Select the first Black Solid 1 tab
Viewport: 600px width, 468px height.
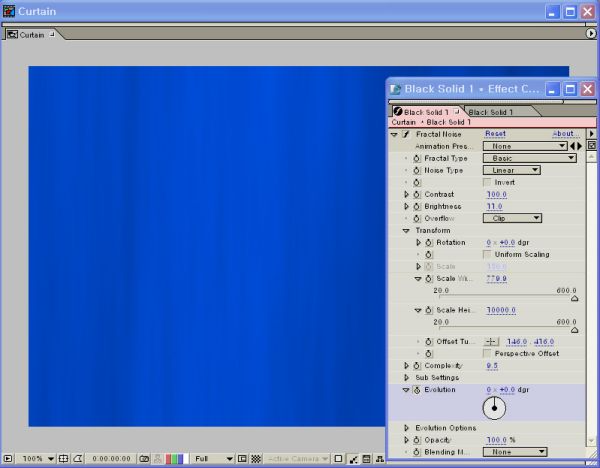tap(426, 112)
